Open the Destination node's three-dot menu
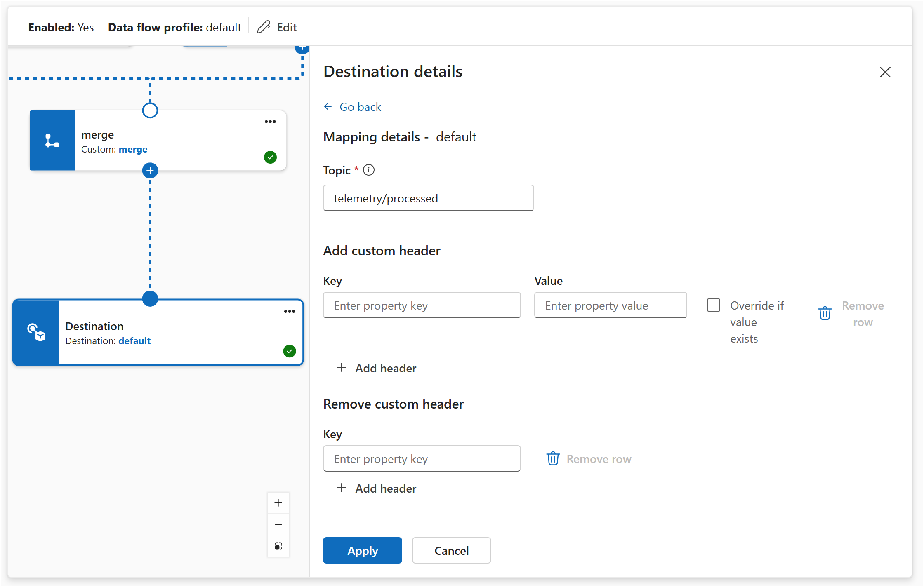The height and width of the screenshot is (587, 924). 290,311
